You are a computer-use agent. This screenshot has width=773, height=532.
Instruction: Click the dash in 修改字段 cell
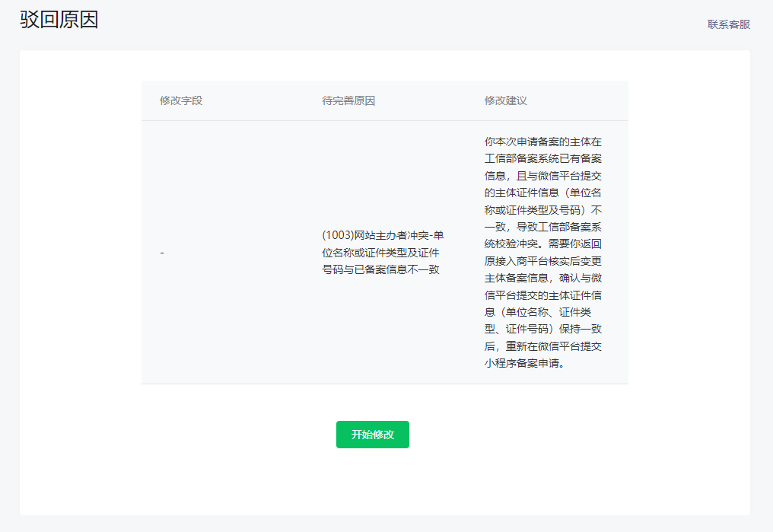(162, 253)
